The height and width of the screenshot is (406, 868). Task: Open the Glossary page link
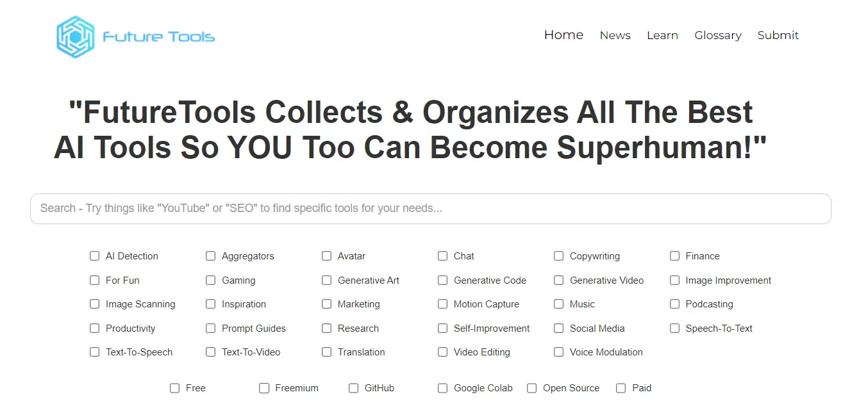tap(717, 35)
